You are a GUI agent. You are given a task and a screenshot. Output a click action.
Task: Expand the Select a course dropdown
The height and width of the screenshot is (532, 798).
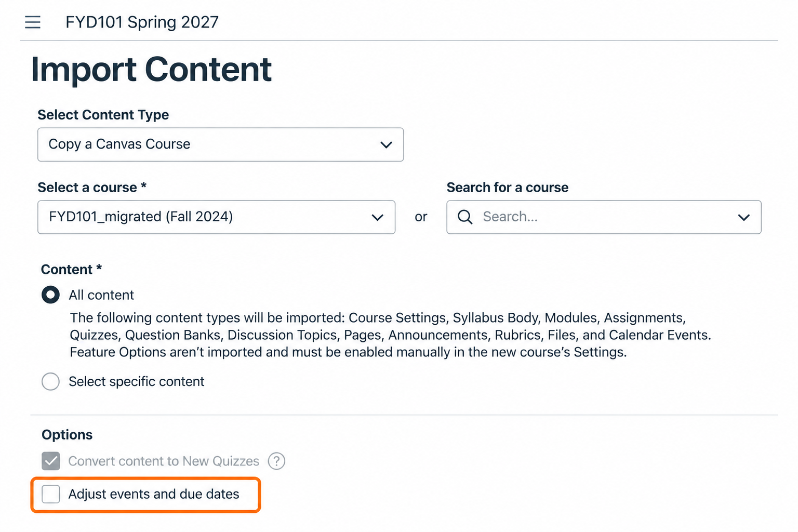coord(216,217)
